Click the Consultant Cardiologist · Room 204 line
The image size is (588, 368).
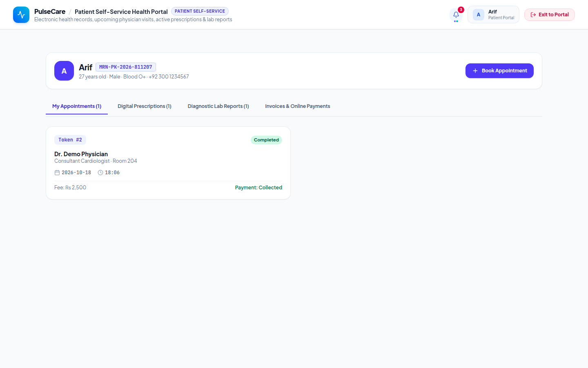coord(96,161)
